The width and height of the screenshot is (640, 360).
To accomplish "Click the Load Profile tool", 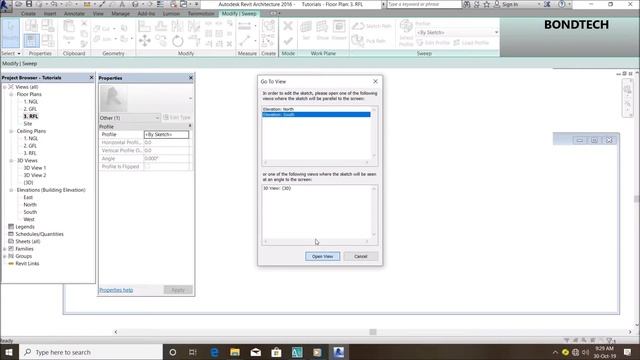I will pyautogui.click(x=471, y=43).
